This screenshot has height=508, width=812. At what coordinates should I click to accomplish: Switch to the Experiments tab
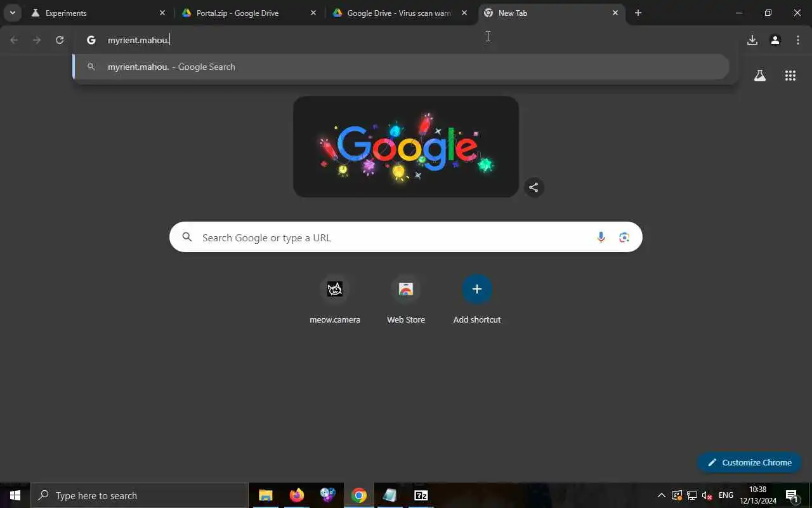[x=98, y=13]
